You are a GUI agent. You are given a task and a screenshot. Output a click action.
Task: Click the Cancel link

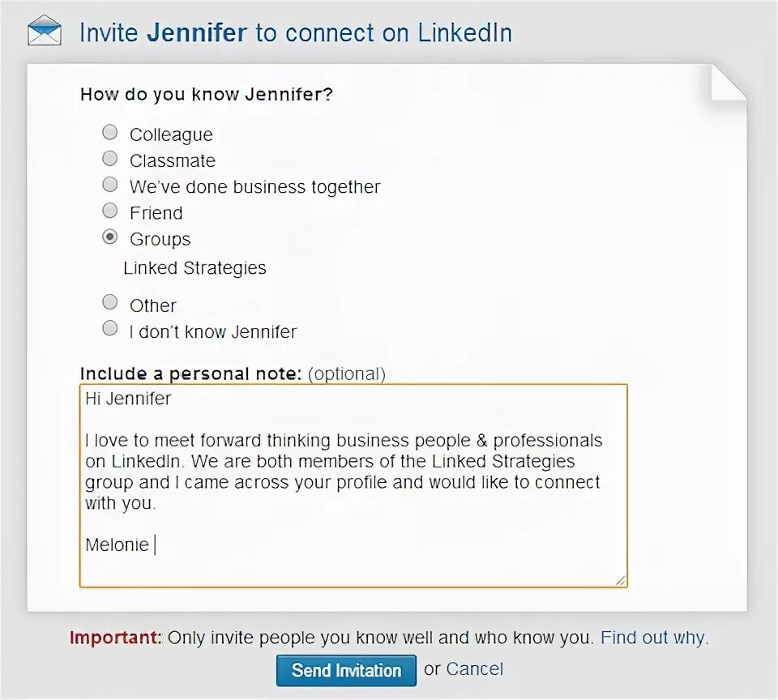(474, 669)
